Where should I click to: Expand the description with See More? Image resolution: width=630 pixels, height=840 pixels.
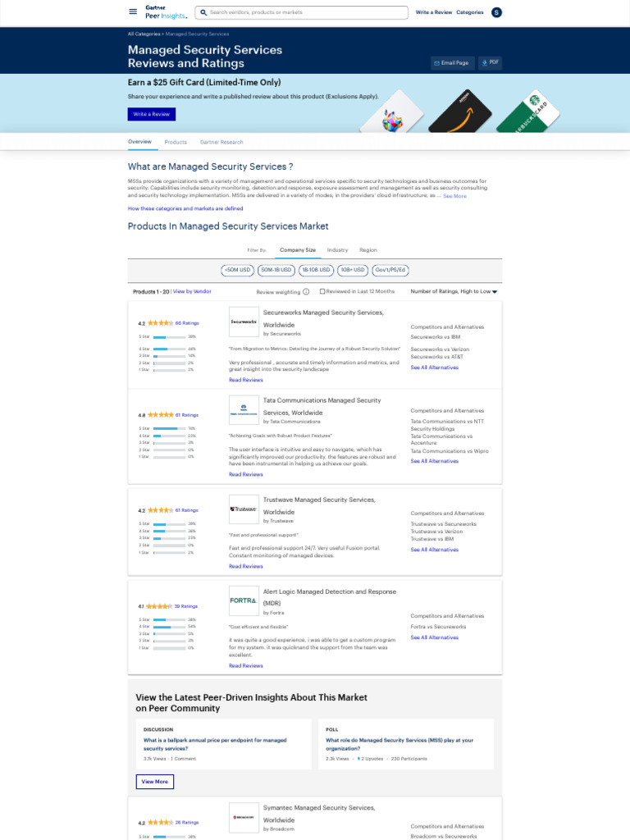pyautogui.click(x=454, y=196)
